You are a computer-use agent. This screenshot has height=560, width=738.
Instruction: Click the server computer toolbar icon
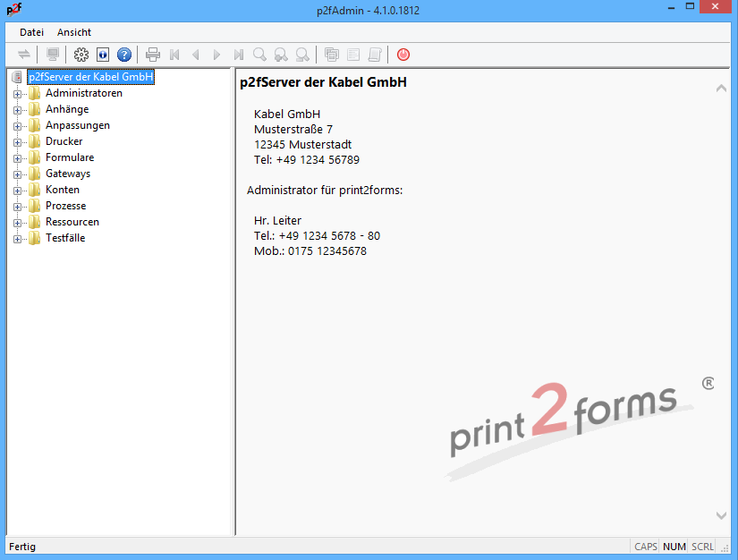[x=53, y=55]
